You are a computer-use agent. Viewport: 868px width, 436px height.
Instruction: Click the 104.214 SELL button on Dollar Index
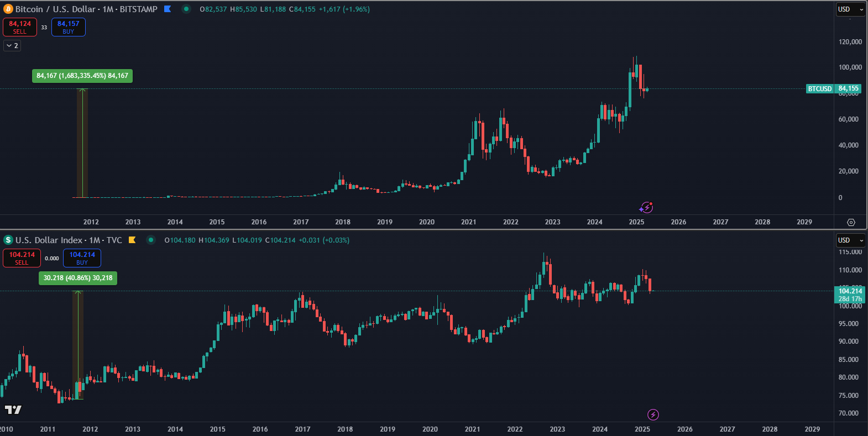click(x=22, y=258)
